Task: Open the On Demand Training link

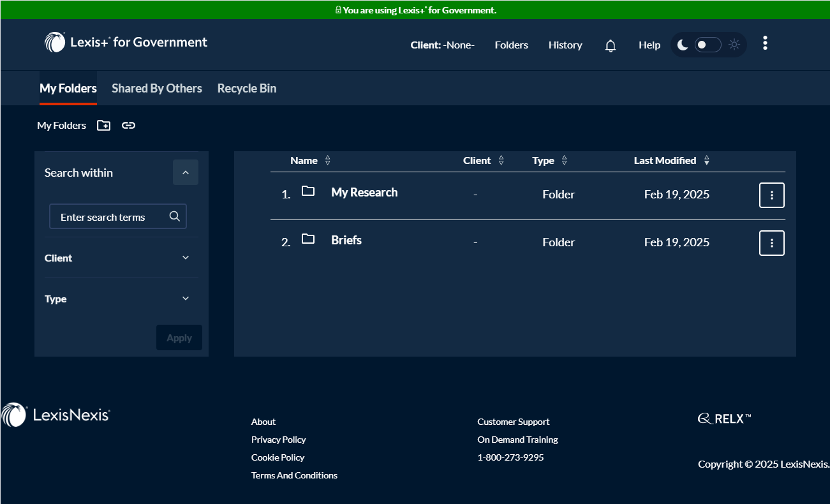Action: click(517, 440)
